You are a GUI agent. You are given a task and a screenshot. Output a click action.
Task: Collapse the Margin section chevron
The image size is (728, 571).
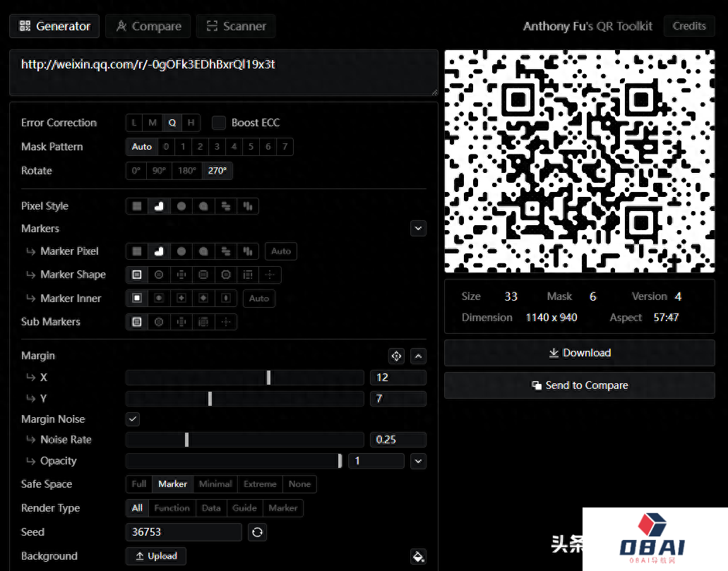click(x=418, y=356)
